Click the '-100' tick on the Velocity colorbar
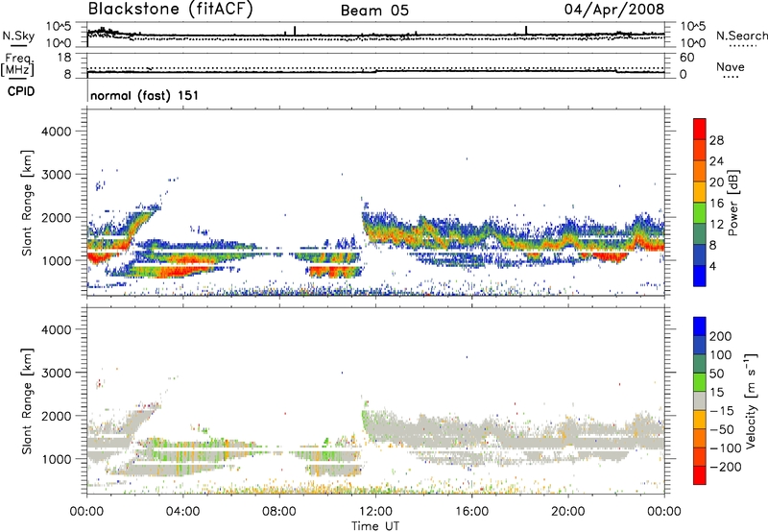The width and height of the screenshot is (768, 532). tap(726, 448)
